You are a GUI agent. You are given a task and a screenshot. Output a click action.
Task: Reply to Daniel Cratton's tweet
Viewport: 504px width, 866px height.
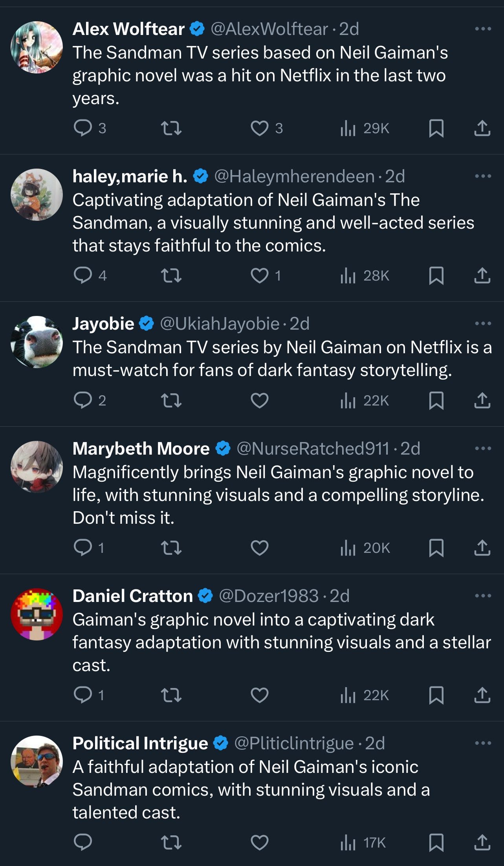pos(83,695)
